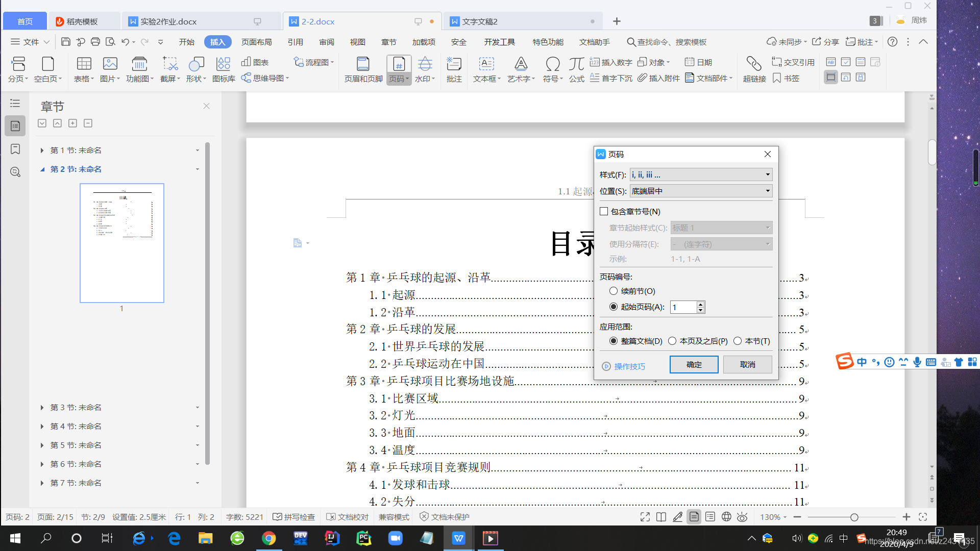
Task: Click the 交叉引用 cross reference tool
Action: [793, 62]
